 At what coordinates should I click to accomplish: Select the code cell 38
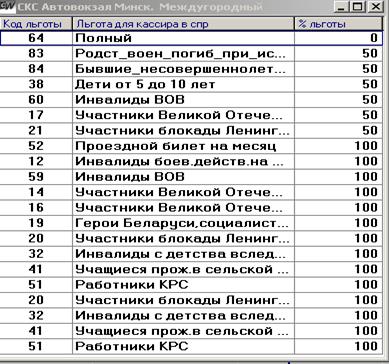click(x=36, y=84)
